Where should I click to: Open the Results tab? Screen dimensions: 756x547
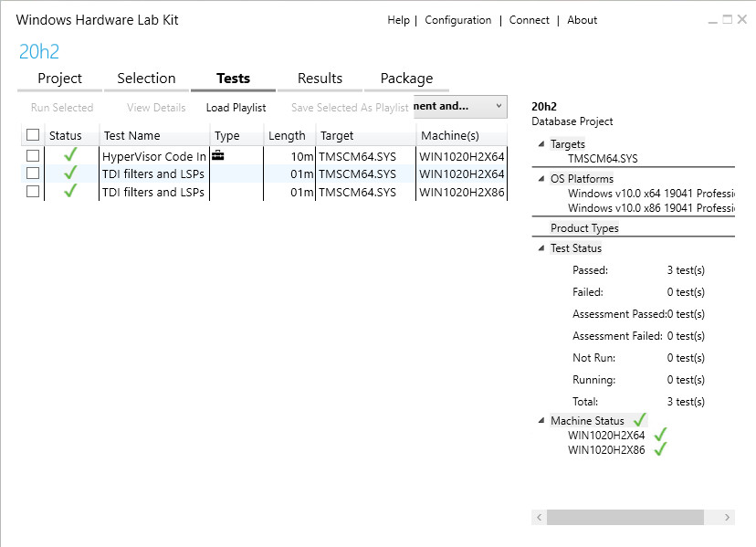pos(320,79)
